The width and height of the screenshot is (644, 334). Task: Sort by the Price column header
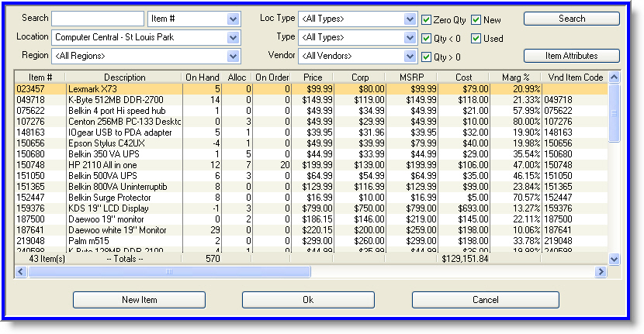[x=313, y=77]
